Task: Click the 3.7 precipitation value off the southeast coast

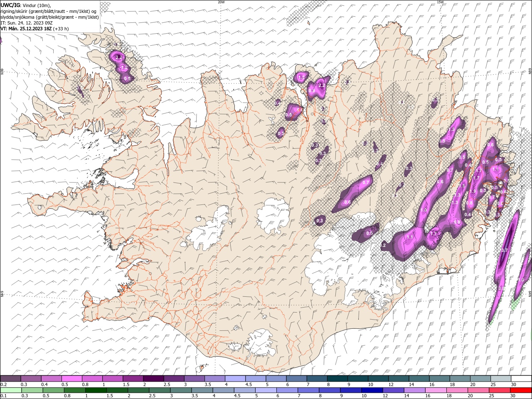Action: pos(505,251)
